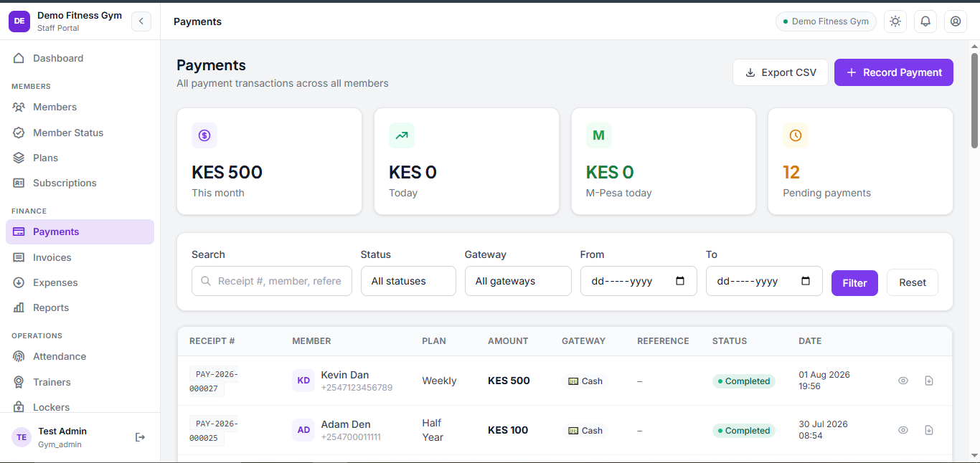Click the AD avatar for Adam Den
Image resolution: width=980 pixels, height=463 pixels.
(303, 430)
